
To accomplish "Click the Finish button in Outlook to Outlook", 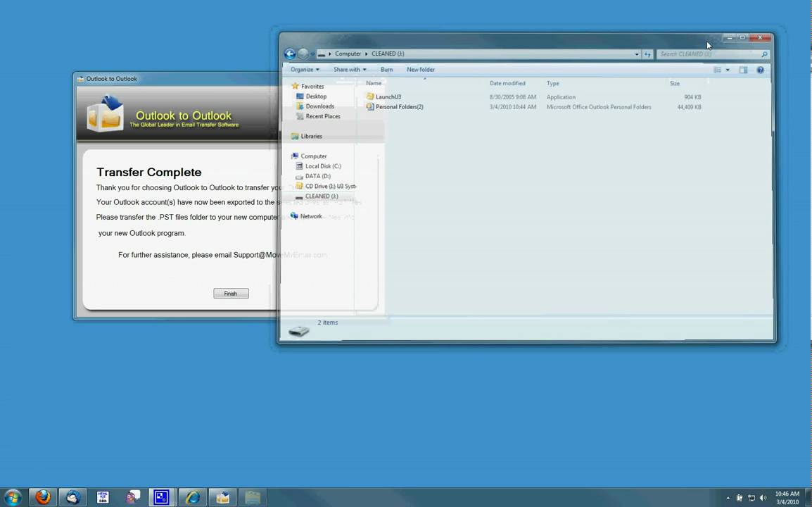I will pos(231,294).
